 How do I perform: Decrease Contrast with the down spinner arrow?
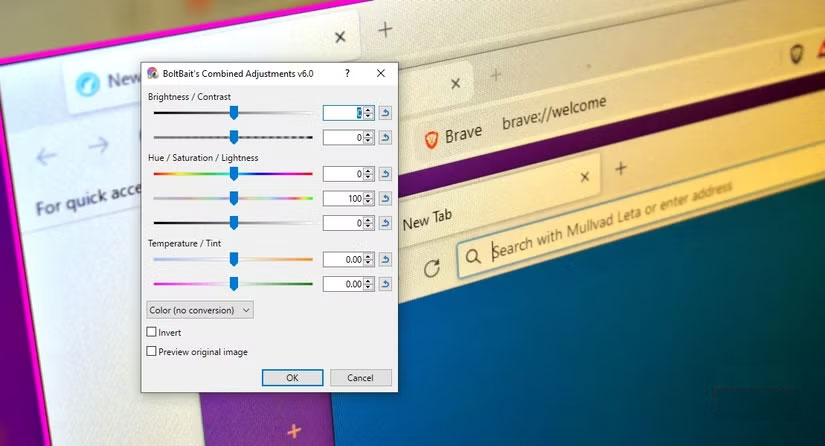(368, 140)
